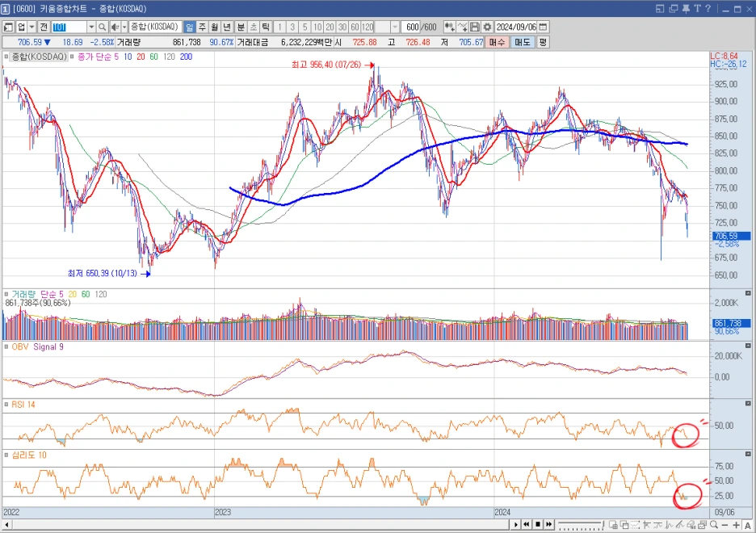The image size is (756, 533).
Task: Click the 706.59 current price tag on axis
Action: click(x=731, y=236)
